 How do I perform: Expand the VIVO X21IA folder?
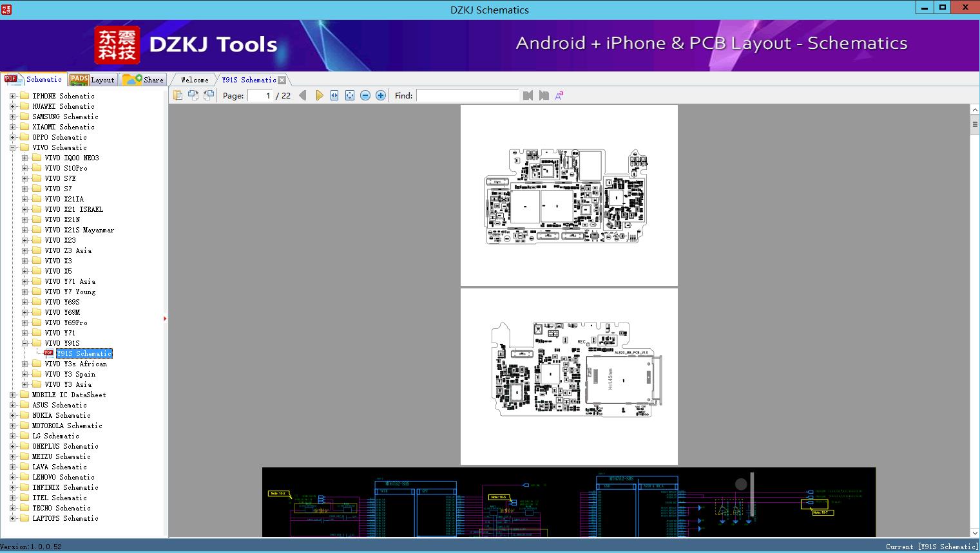coord(24,199)
